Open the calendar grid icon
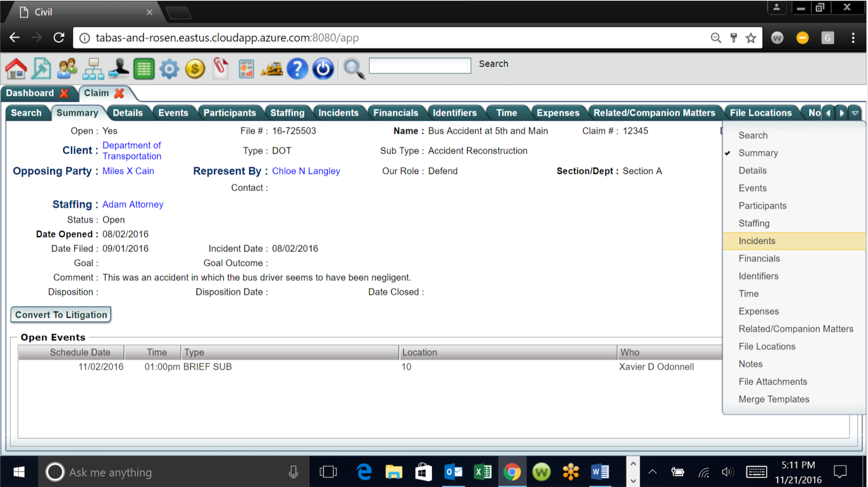 (144, 68)
